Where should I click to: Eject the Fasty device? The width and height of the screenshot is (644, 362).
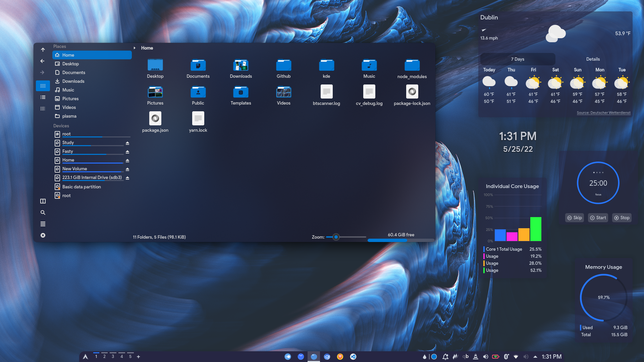coord(127,152)
